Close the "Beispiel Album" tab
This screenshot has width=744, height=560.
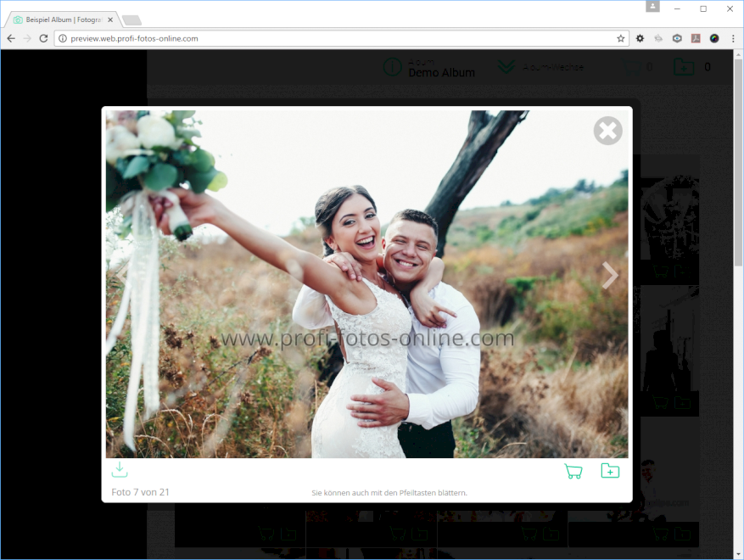tap(110, 20)
